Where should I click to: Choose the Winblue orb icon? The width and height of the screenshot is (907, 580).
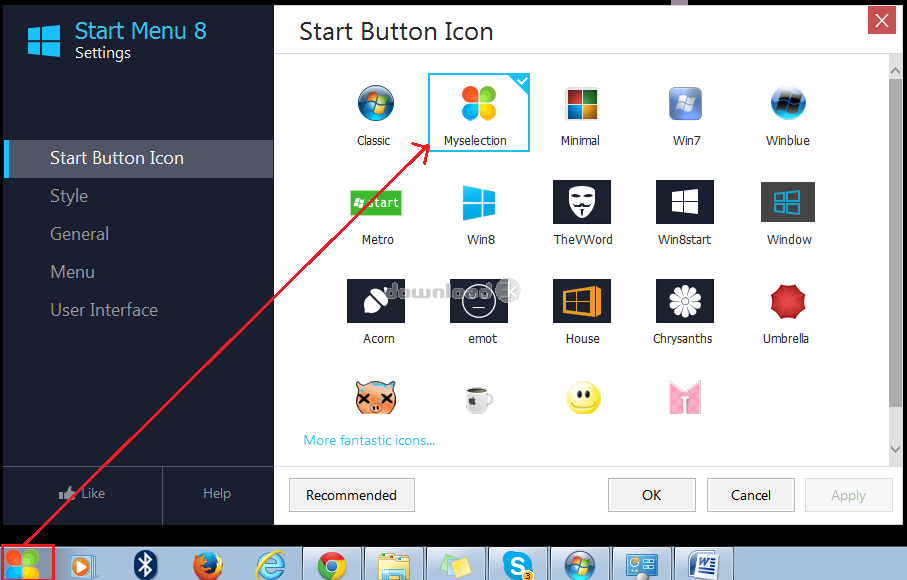788,114
